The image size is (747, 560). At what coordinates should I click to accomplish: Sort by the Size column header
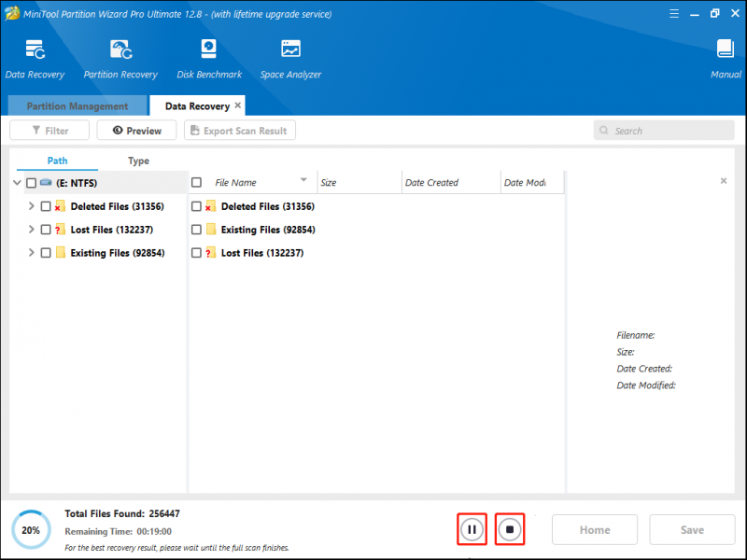(x=359, y=182)
